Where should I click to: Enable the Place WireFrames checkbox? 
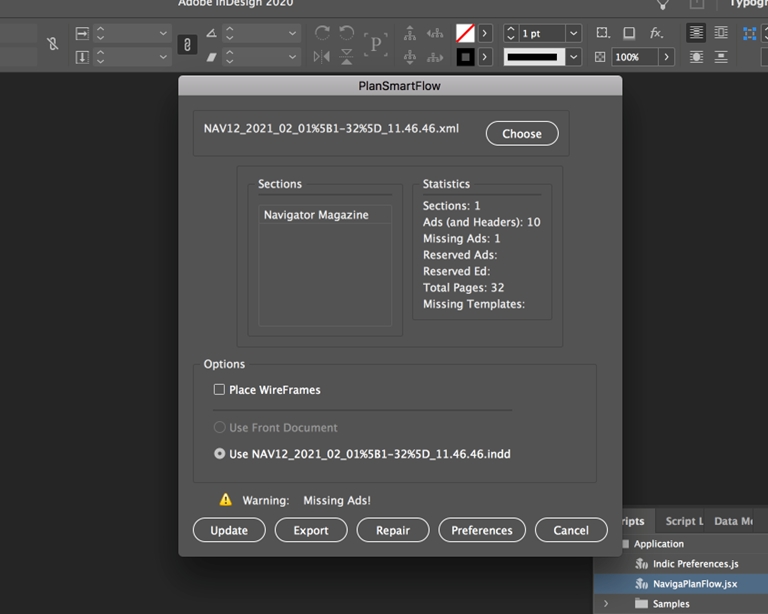(x=219, y=390)
